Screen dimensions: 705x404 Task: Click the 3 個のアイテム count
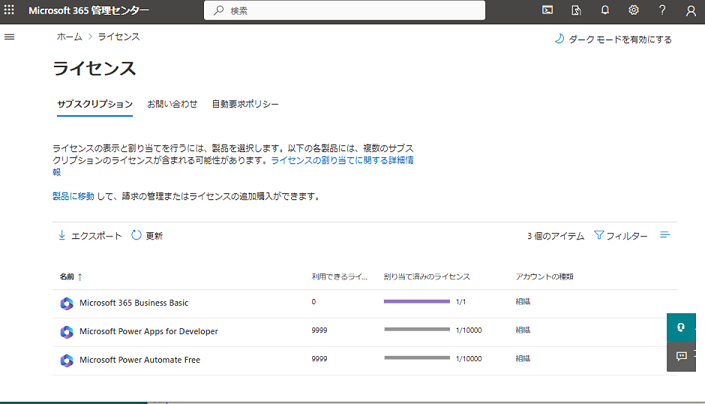pos(556,236)
